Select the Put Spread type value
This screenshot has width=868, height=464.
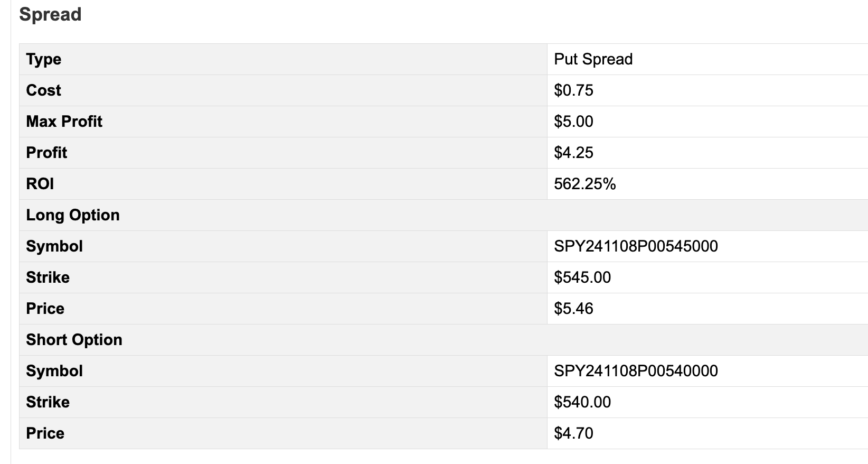click(593, 59)
